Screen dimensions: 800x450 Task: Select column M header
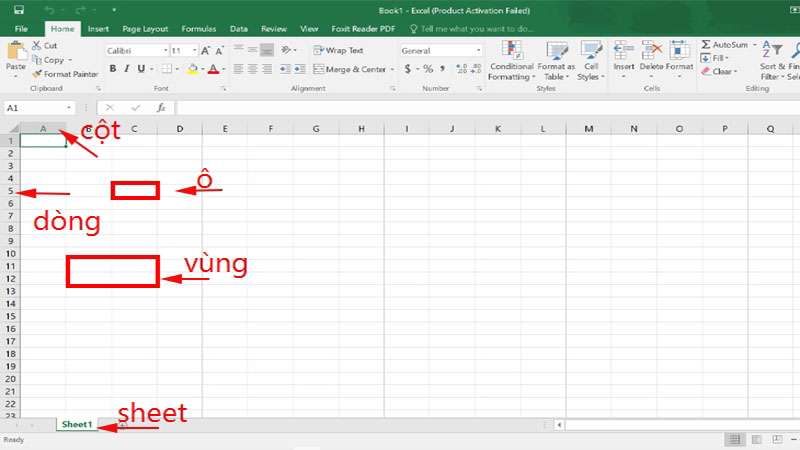pyautogui.click(x=588, y=129)
